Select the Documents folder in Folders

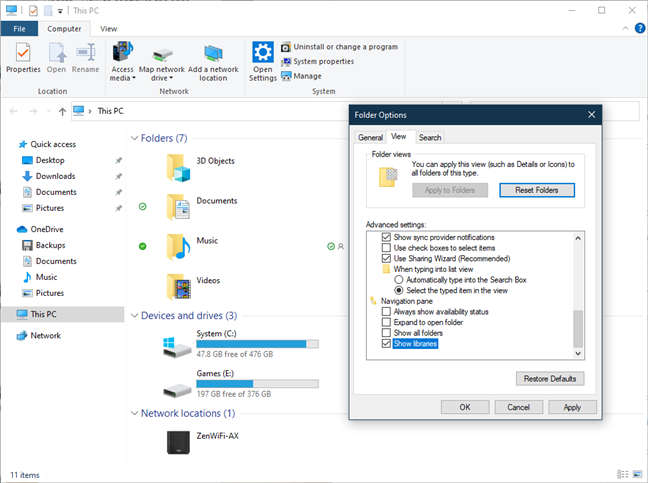[x=178, y=207]
